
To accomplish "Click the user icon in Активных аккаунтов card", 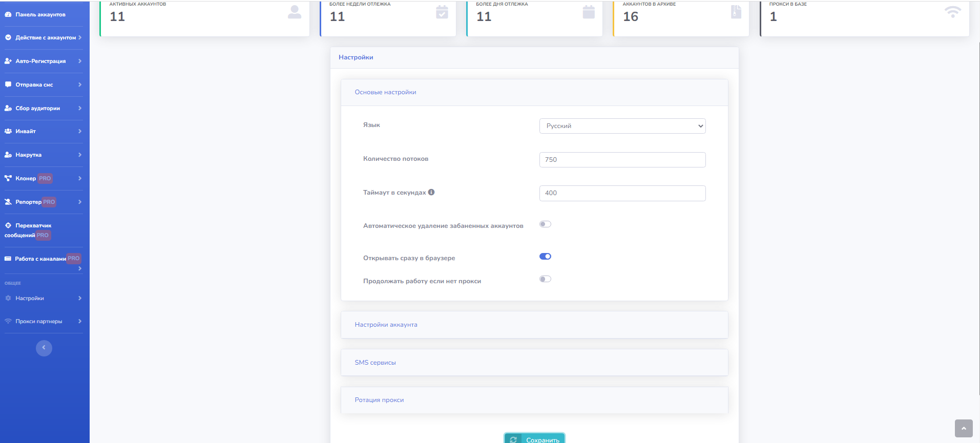I will pos(295,12).
